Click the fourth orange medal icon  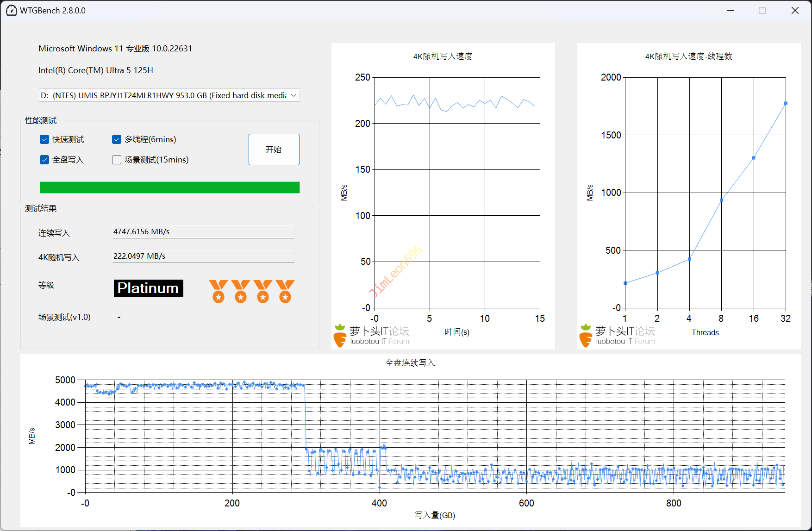(285, 291)
